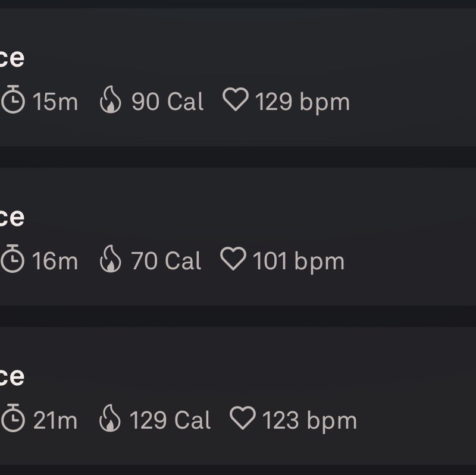Screen dimensions: 476x475
Task: Click the stopwatch icon beside 15m
Action: coord(13,99)
